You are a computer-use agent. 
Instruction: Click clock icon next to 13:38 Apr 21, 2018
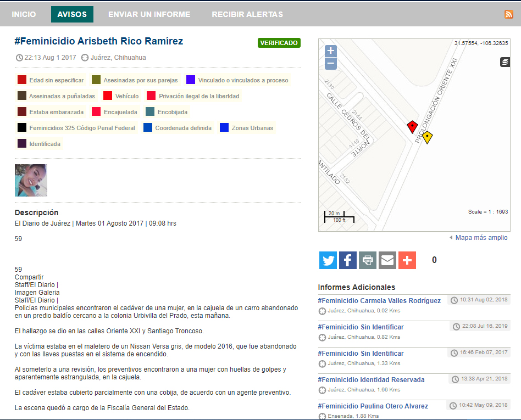click(455, 379)
